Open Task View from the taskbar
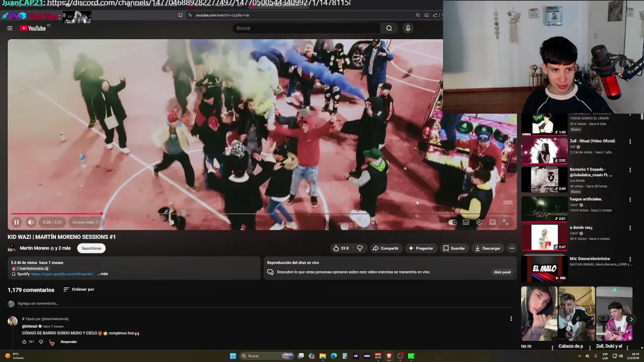 pos(301,356)
